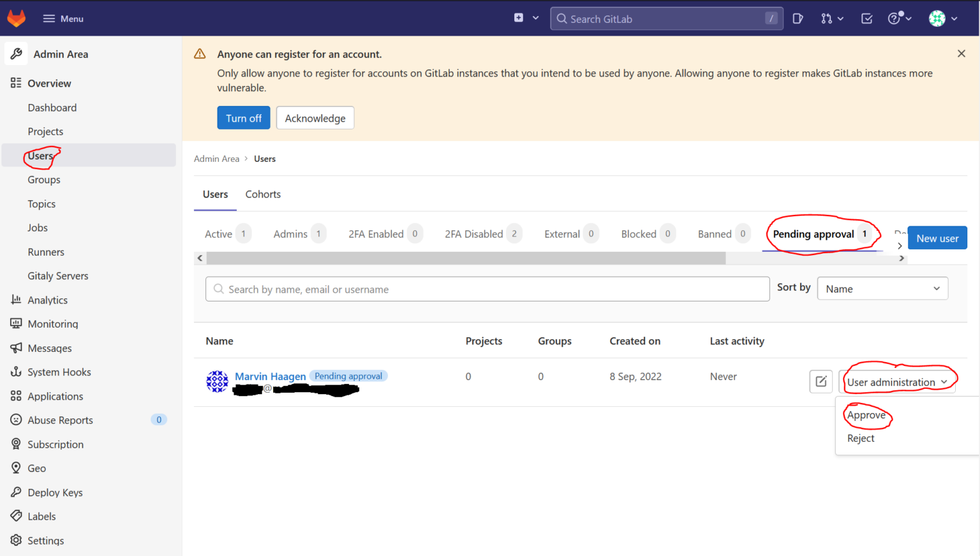Expand the profile avatar chevron menu
The image size is (980, 556).
pyautogui.click(x=955, y=18)
